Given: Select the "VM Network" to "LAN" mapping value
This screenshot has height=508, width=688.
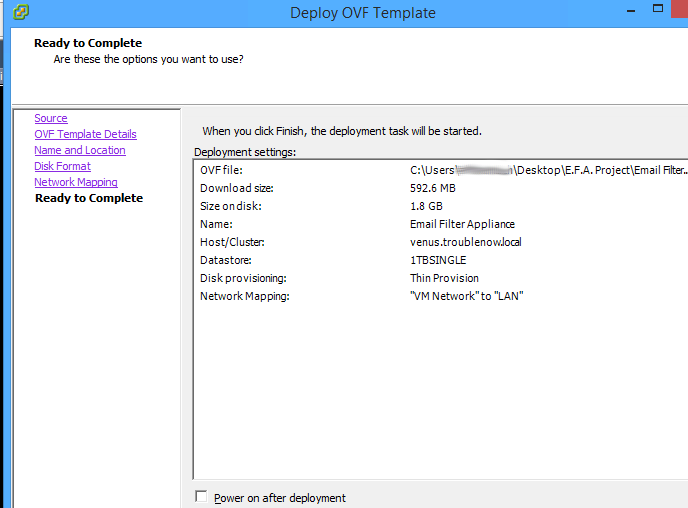Looking at the screenshot, I should click(466, 296).
